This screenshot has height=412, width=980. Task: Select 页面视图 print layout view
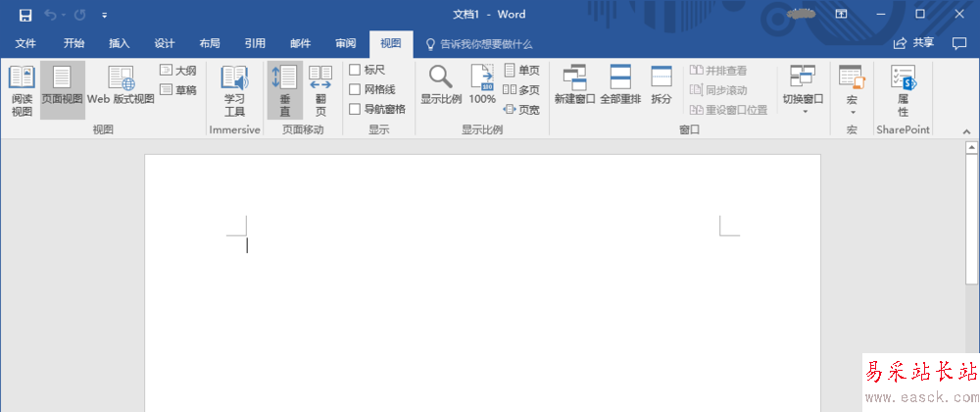(x=63, y=91)
